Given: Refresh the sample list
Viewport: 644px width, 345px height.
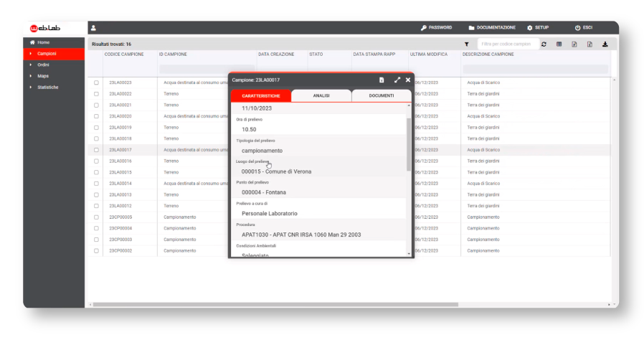Looking at the screenshot, I should click(x=544, y=44).
